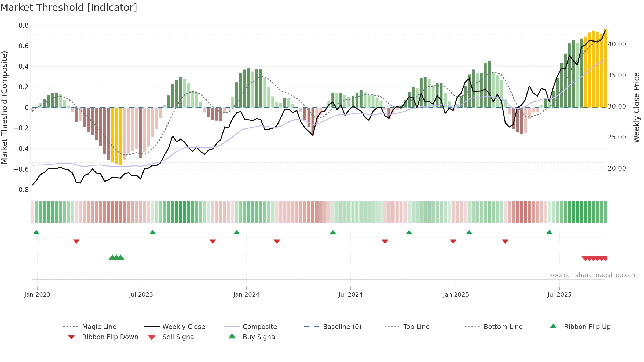
Task: Select the ribbon flip up marker before Jan 2024
Action: [x=237, y=232]
